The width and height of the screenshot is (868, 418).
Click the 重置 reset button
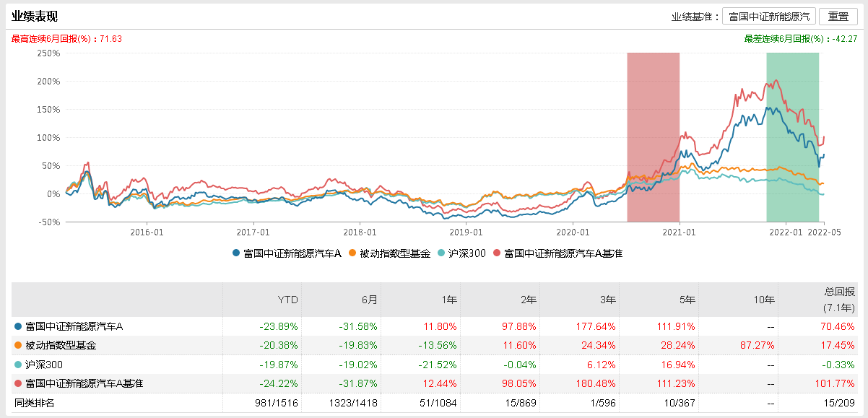pyautogui.click(x=838, y=17)
